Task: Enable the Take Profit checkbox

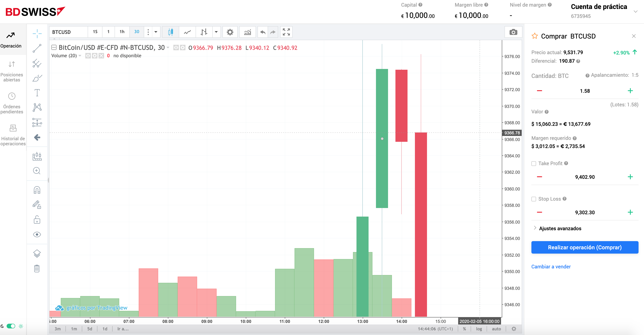Action: pyautogui.click(x=534, y=163)
